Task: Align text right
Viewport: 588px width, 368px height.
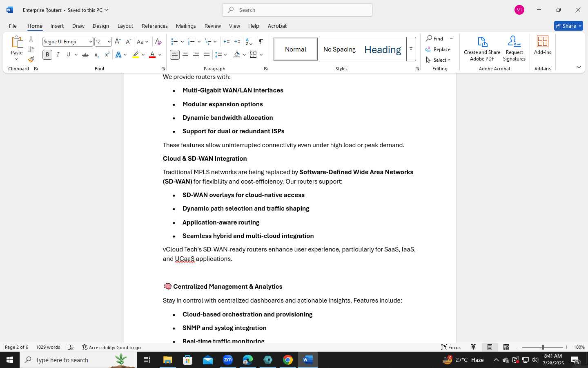Action: (196, 55)
